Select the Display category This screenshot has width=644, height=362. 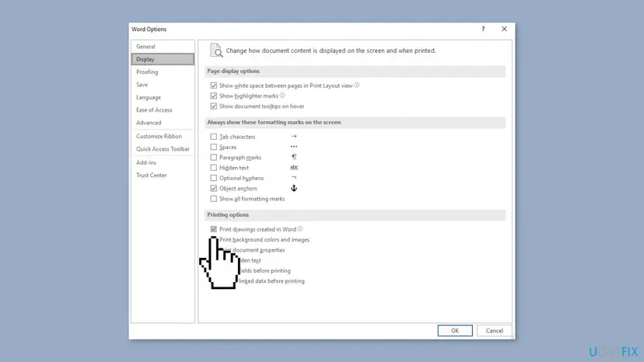click(x=163, y=59)
